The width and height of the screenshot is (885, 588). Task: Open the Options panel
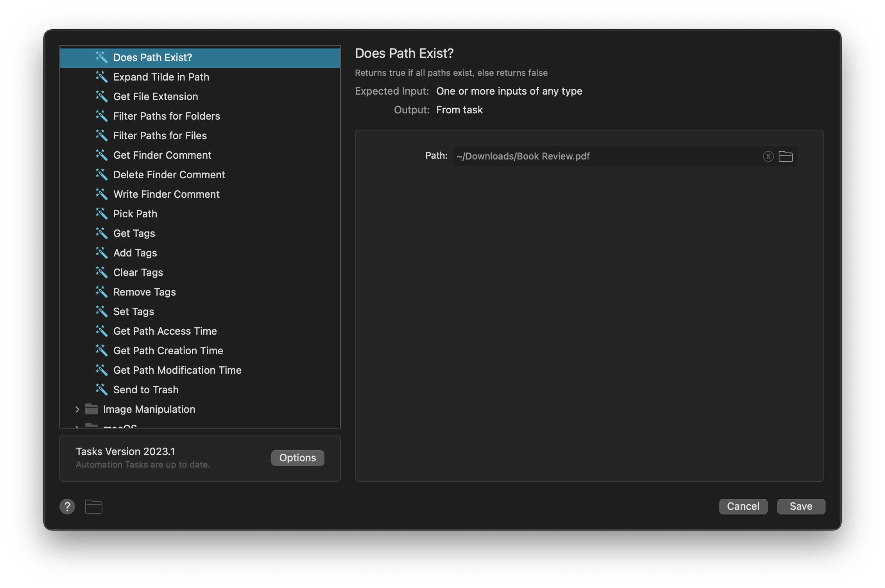297,458
